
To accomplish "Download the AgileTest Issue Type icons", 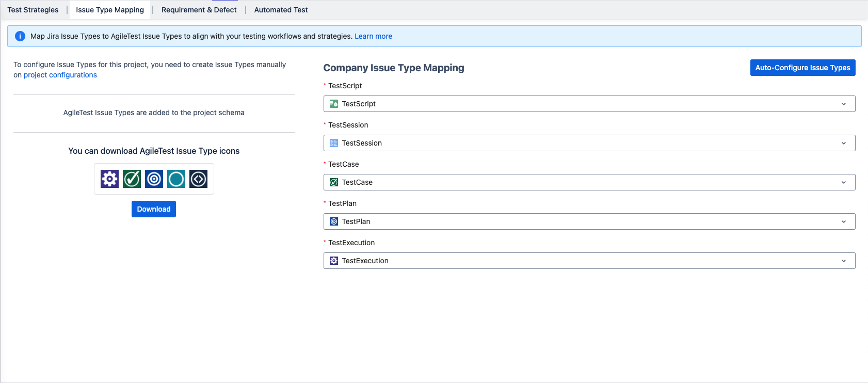I will (x=154, y=209).
